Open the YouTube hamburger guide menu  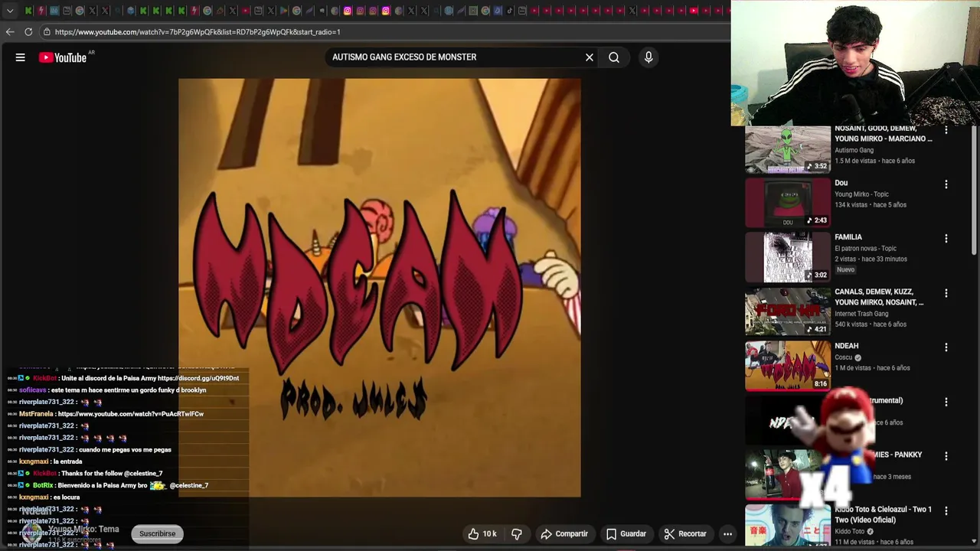(x=21, y=57)
